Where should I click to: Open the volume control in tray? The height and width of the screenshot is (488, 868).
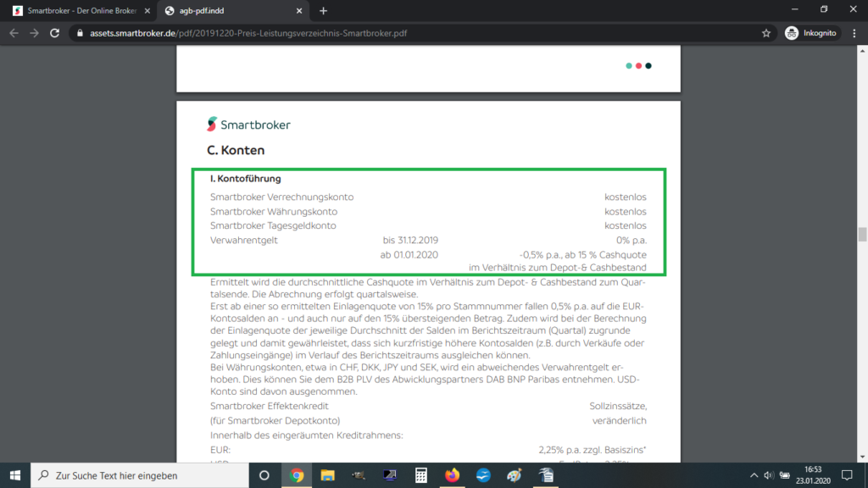coord(769,475)
